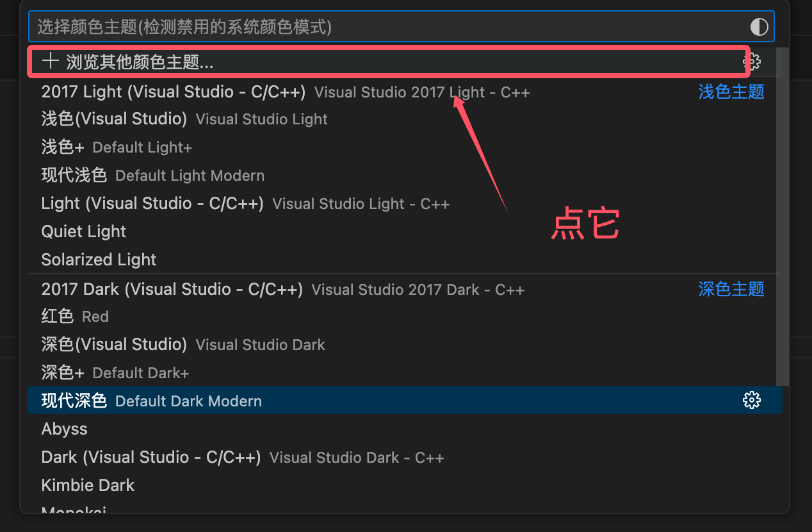Select 2017 Dark Visual Studio C/C++ theme
This screenshot has width=812, height=532.
pos(172,290)
